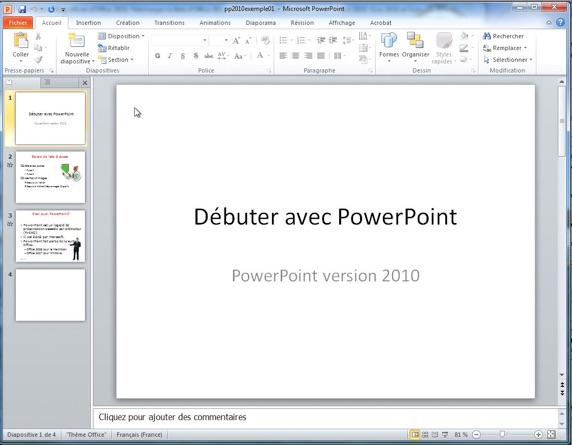Toggle underline (S) formatting

click(183, 56)
